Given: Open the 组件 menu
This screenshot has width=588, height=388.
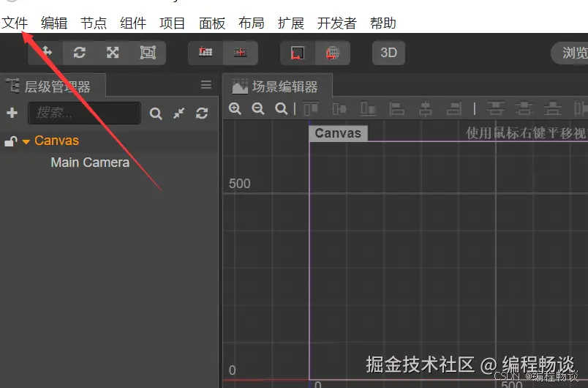Looking at the screenshot, I should tap(133, 23).
